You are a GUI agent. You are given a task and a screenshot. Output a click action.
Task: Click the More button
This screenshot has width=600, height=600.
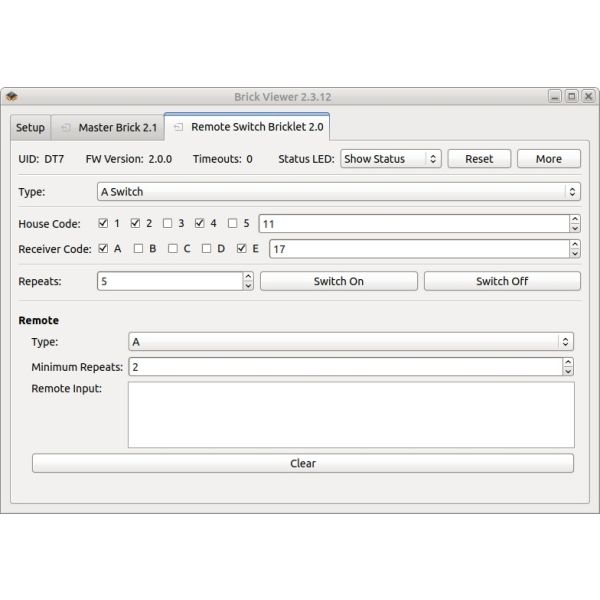coord(549,159)
